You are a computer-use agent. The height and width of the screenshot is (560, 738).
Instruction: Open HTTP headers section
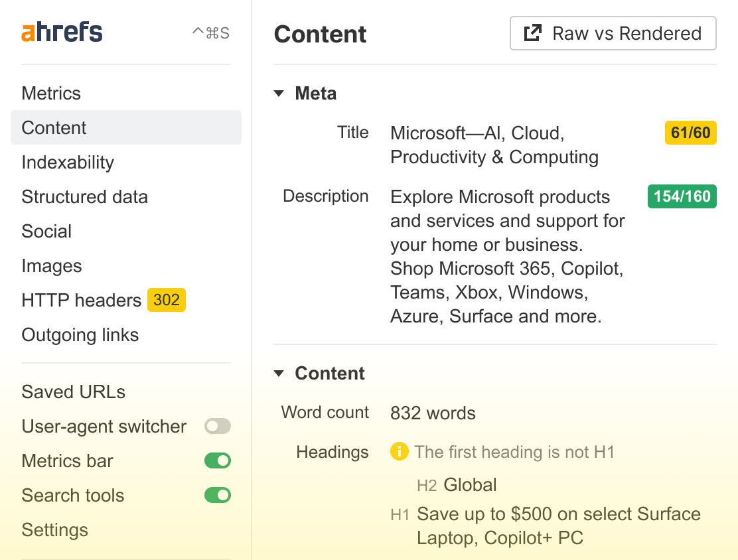[82, 300]
